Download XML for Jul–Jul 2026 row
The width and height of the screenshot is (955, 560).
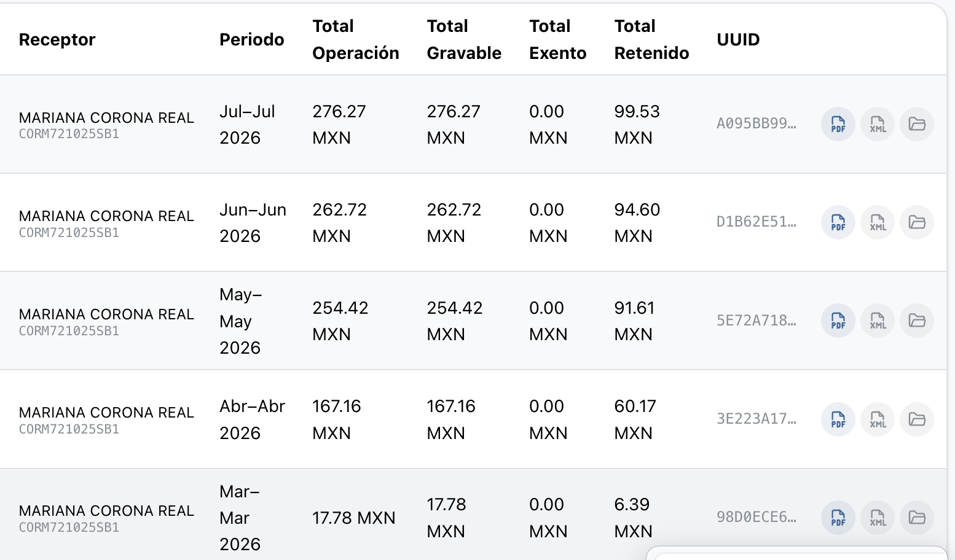878,124
